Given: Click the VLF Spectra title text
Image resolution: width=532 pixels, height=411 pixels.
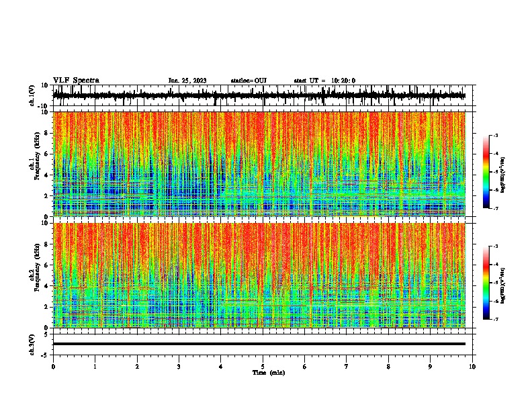Looking at the screenshot, I should pyautogui.click(x=76, y=81).
